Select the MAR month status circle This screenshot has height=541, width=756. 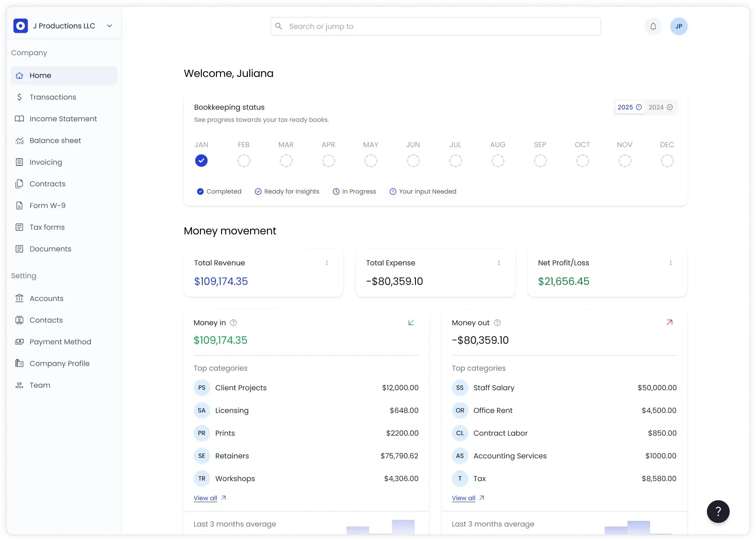coord(286,161)
